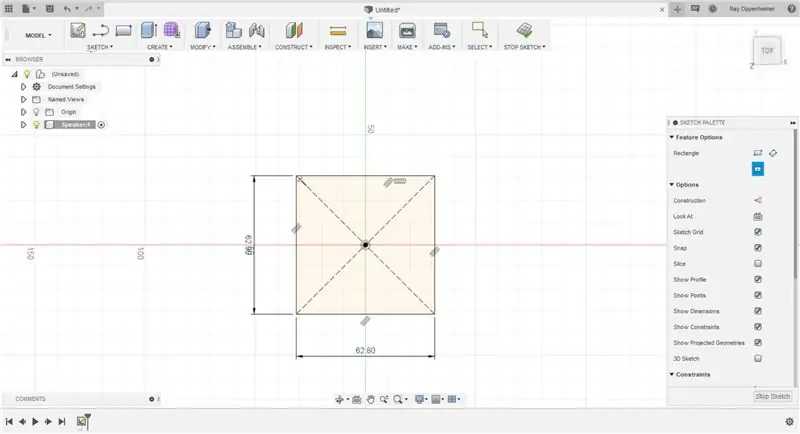Click the Look At icon in Sketch Palette
This screenshot has height=434, width=800.
(x=758, y=216)
